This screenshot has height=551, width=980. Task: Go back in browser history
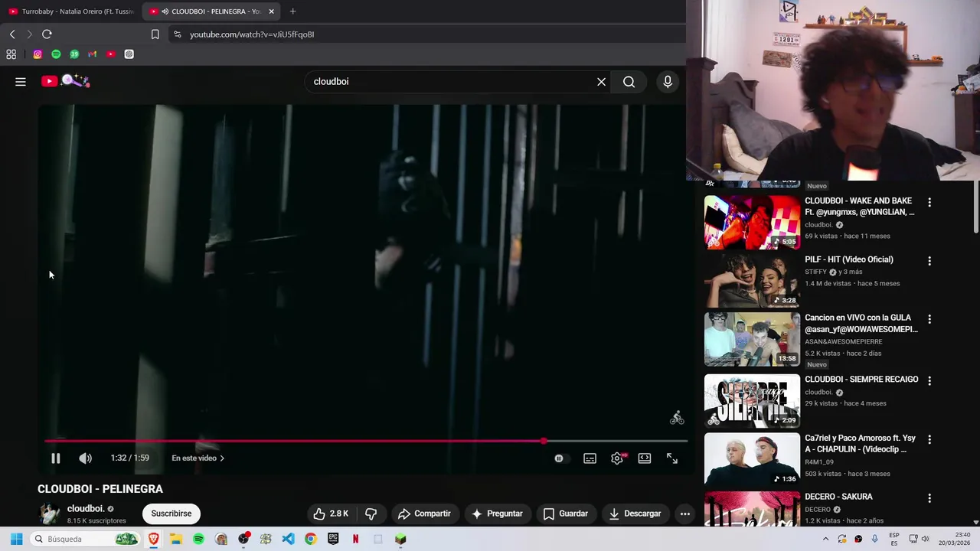click(x=12, y=34)
